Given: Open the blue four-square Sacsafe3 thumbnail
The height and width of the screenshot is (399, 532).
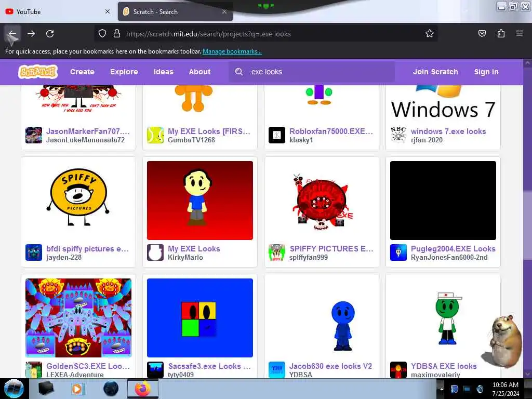Looking at the screenshot, I should 200,318.
